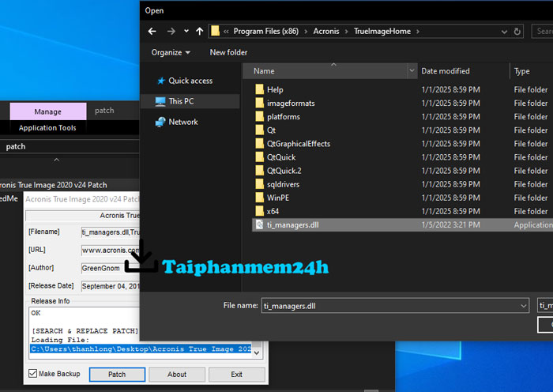Select the imageformats folder

pos(291,104)
